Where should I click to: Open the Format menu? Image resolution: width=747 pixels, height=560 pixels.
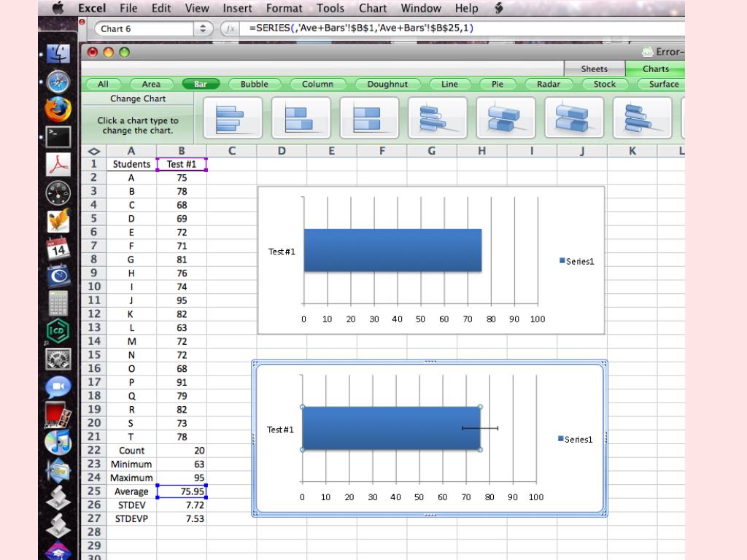(284, 8)
